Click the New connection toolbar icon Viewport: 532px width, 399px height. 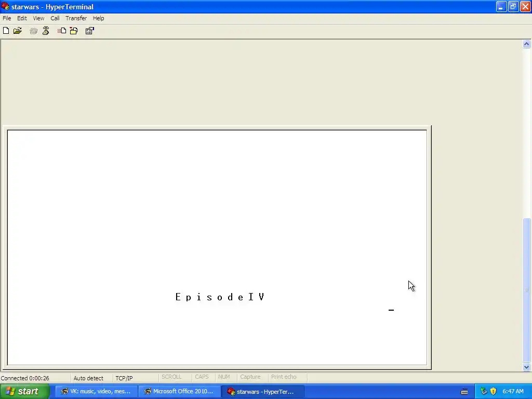click(x=6, y=31)
